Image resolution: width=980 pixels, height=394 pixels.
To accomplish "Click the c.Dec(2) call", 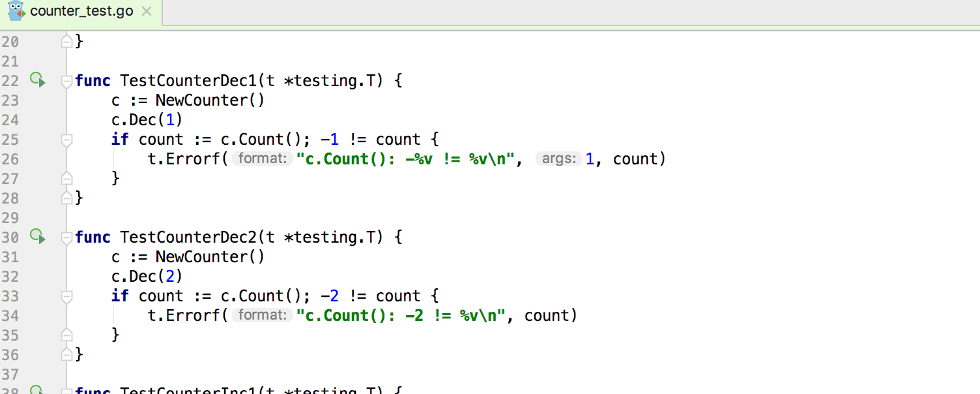I will point(147,277).
